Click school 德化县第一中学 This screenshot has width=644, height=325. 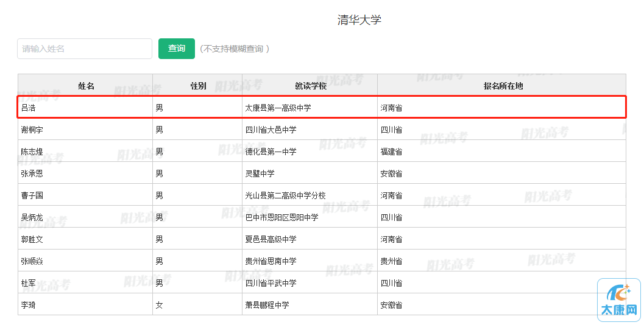(271, 152)
